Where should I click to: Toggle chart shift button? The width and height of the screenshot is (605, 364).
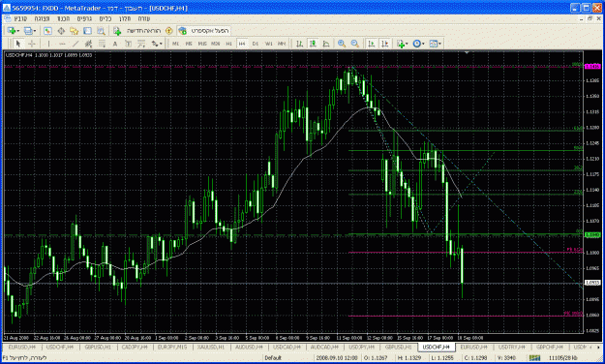pyautogui.click(x=384, y=44)
